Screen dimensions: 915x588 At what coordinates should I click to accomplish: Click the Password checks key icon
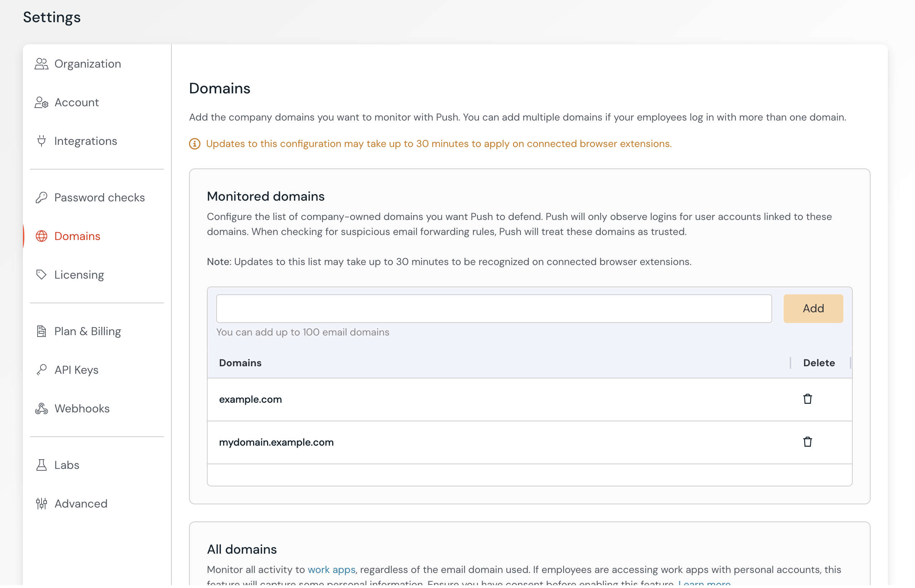click(41, 197)
